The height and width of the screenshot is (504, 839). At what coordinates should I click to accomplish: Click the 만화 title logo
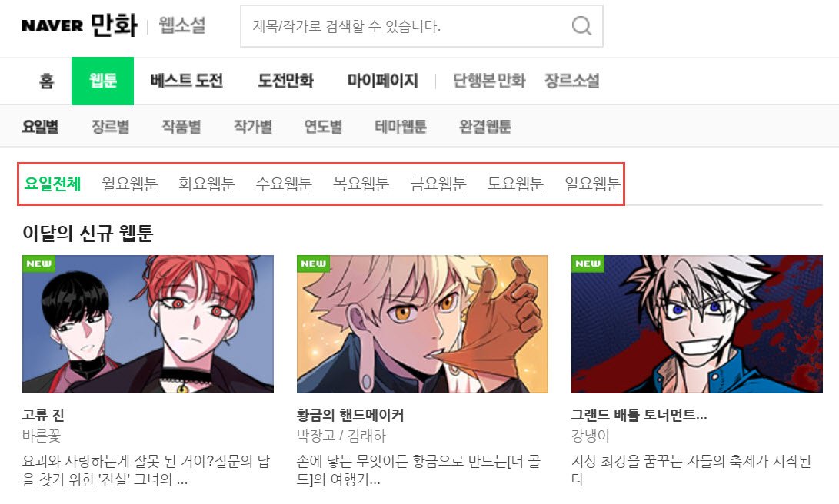pos(114,25)
